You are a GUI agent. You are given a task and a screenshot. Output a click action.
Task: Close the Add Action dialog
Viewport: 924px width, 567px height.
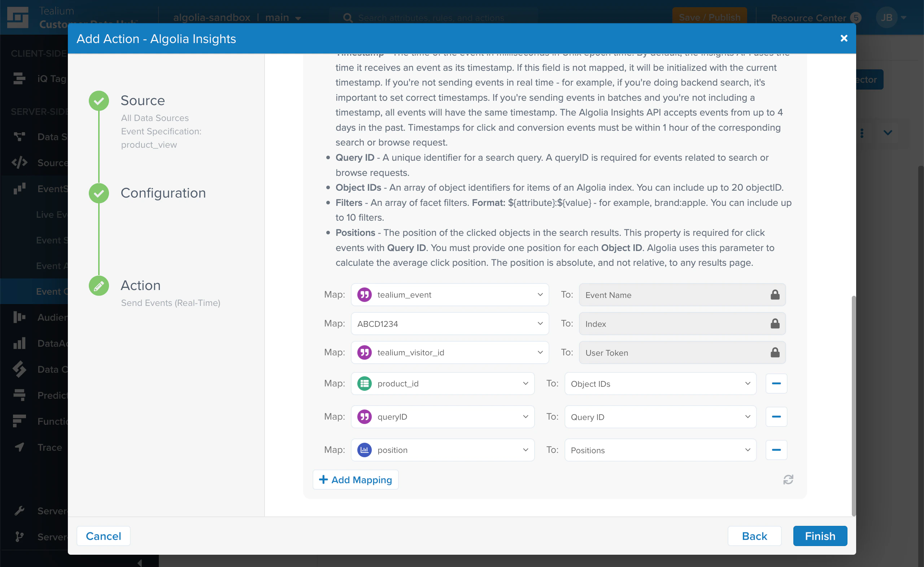tap(844, 38)
